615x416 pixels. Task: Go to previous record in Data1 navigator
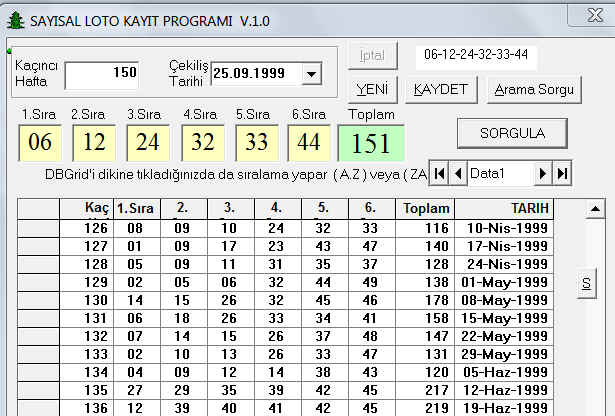click(x=458, y=173)
